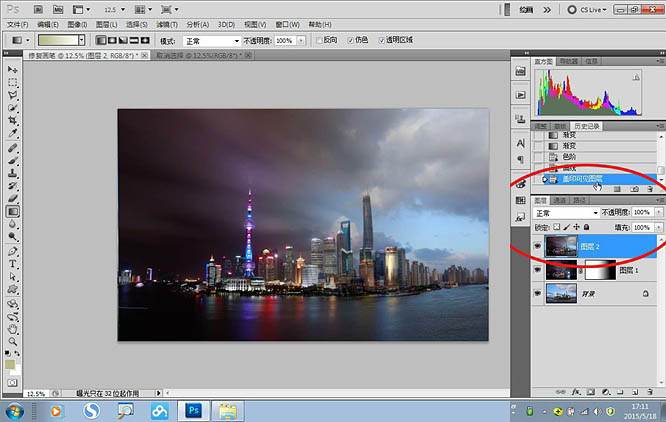Image resolution: width=666 pixels, height=422 pixels.
Task: Select the Horizontal Type tool
Action: click(13, 264)
